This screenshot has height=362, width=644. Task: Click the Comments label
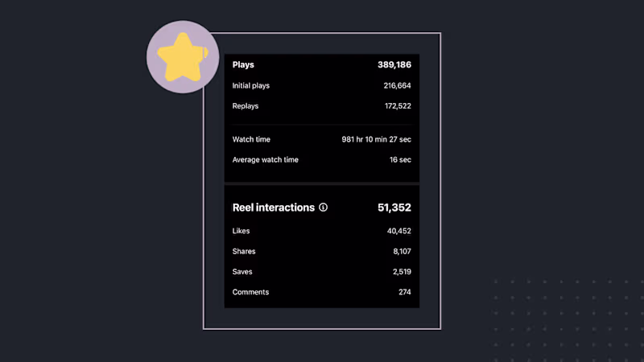(x=250, y=292)
